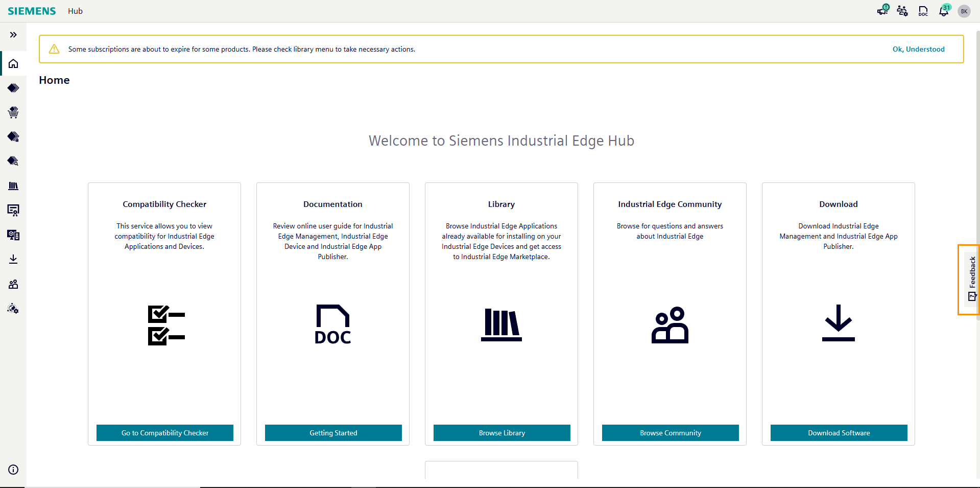Click the large checklist icon in Compatibility Checker card
The height and width of the screenshot is (488, 980).
[x=166, y=325]
